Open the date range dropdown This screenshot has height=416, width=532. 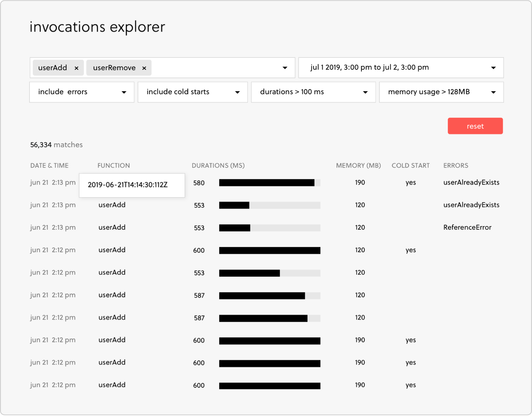coord(401,68)
